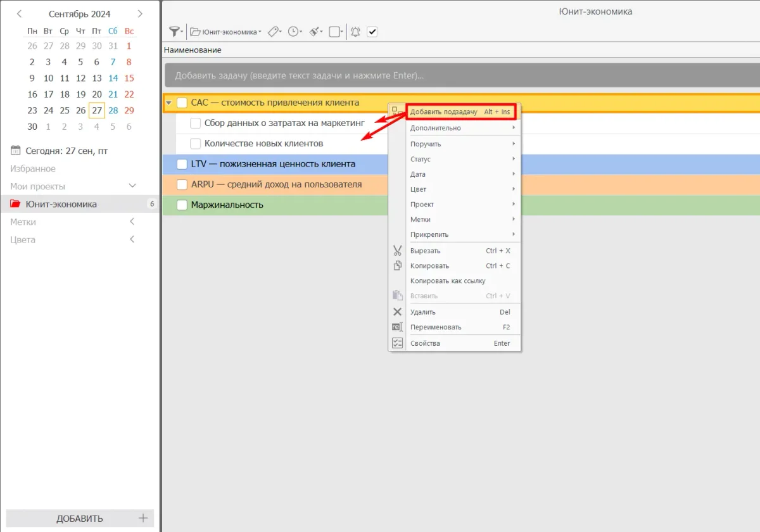Toggle the show-completed checkmark in the toolbar
760x532 pixels.
(372, 32)
